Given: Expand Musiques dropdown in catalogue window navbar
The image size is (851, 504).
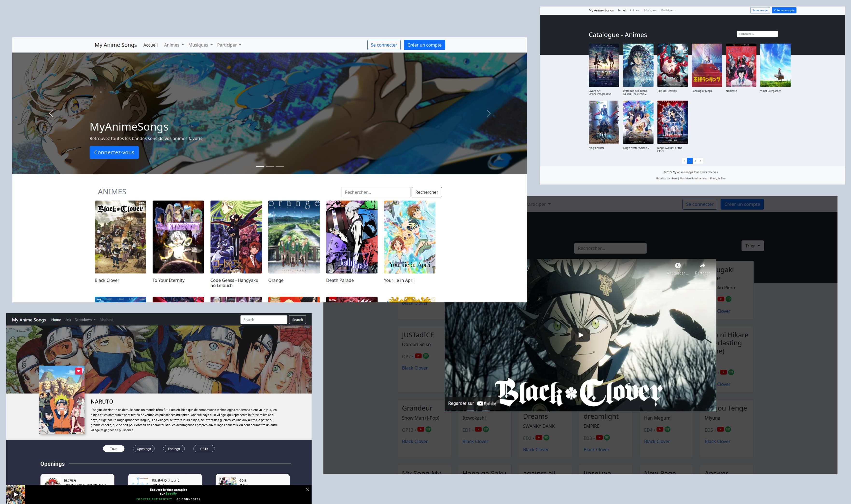Looking at the screenshot, I should tap(651, 10).
